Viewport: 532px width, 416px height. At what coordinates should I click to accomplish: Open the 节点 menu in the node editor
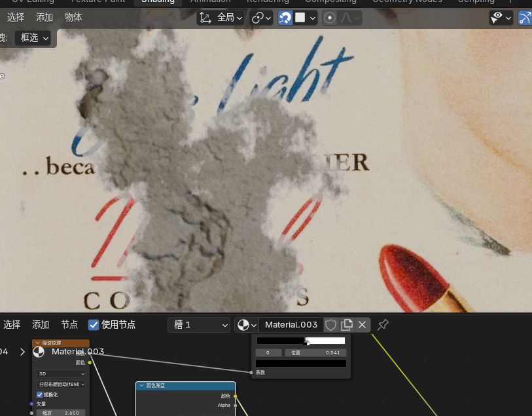[x=69, y=325]
